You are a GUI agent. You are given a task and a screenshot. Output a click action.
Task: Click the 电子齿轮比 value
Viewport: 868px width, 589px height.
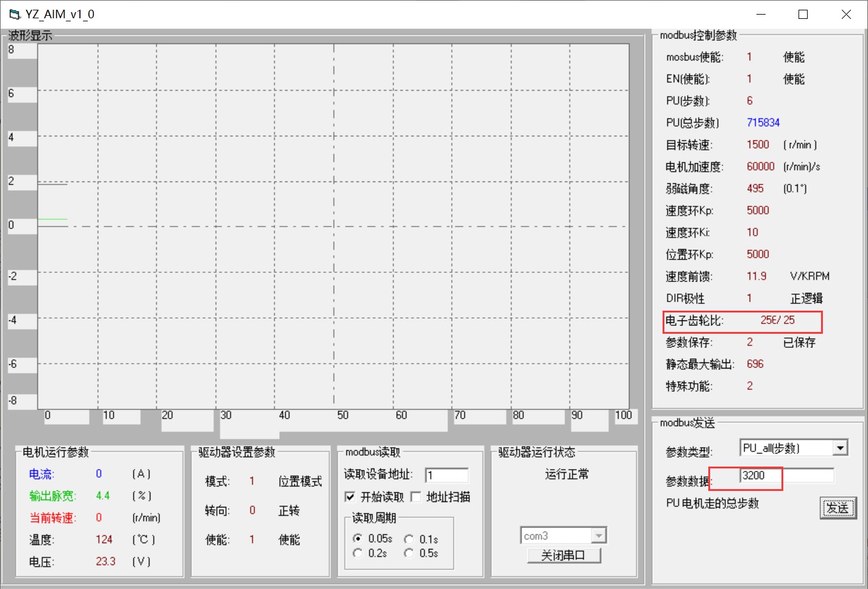click(777, 320)
